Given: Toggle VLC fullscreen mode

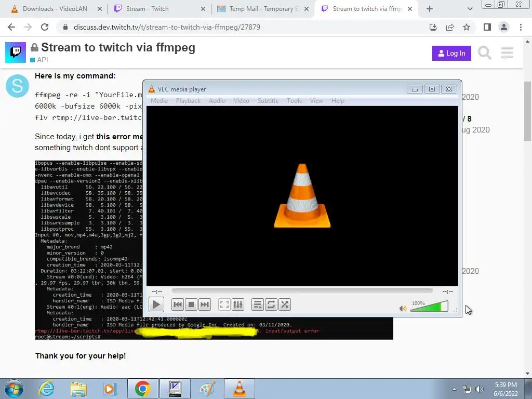Looking at the screenshot, I should [x=224, y=304].
